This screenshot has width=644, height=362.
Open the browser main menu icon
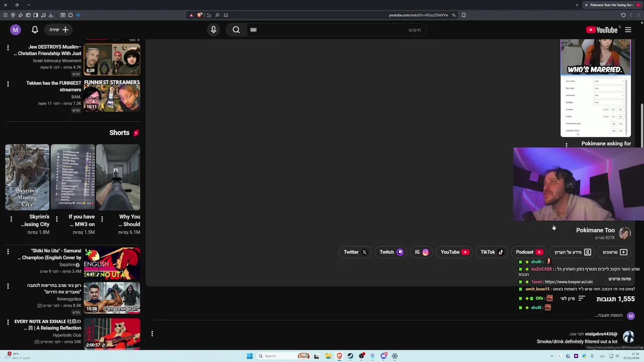(x=6, y=15)
